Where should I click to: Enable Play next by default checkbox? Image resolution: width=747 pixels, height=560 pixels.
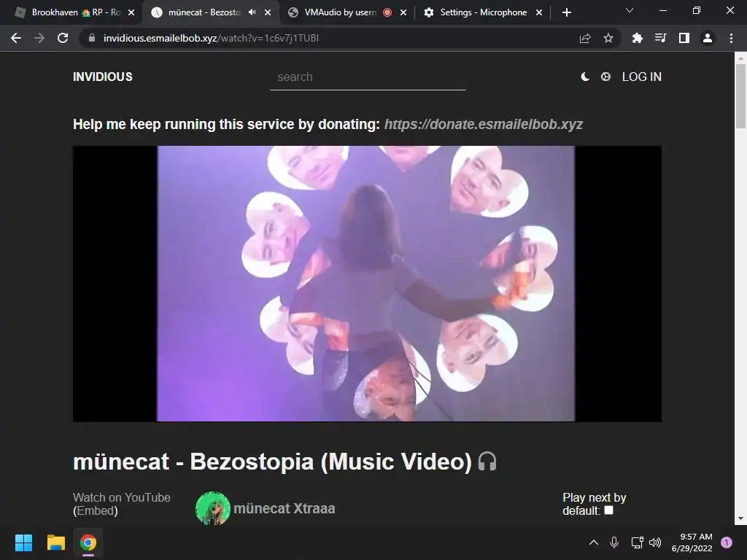pos(609,510)
